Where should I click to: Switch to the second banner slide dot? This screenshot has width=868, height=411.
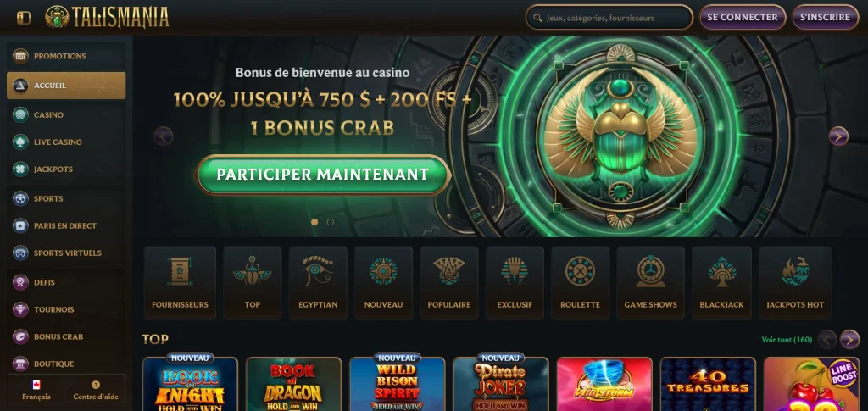tap(331, 222)
